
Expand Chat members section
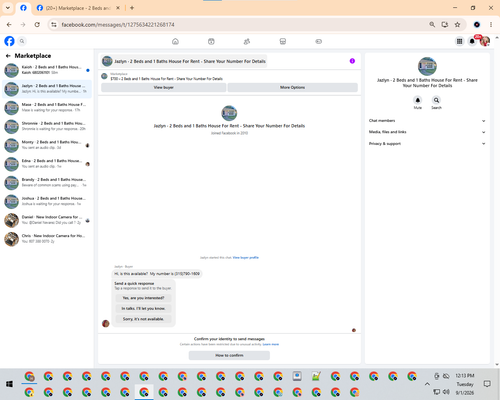pyautogui.click(x=427, y=121)
